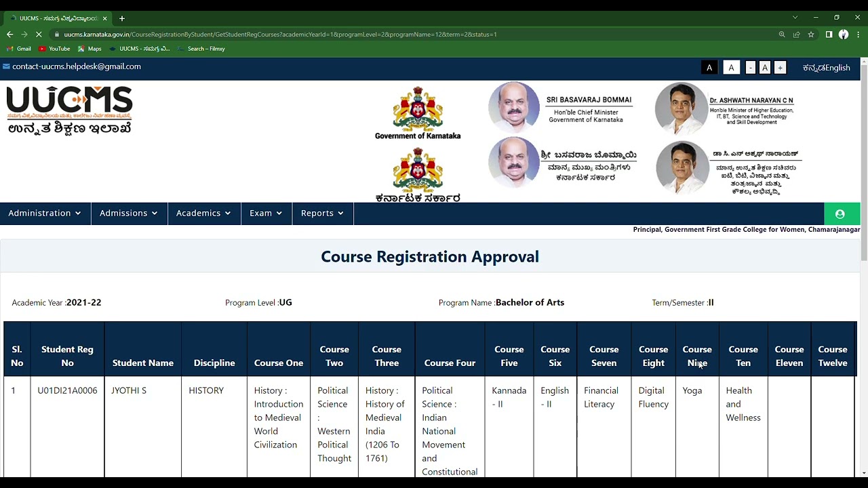Increase font size with the plus button
This screenshot has height=488, width=868.
coord(780,68)
